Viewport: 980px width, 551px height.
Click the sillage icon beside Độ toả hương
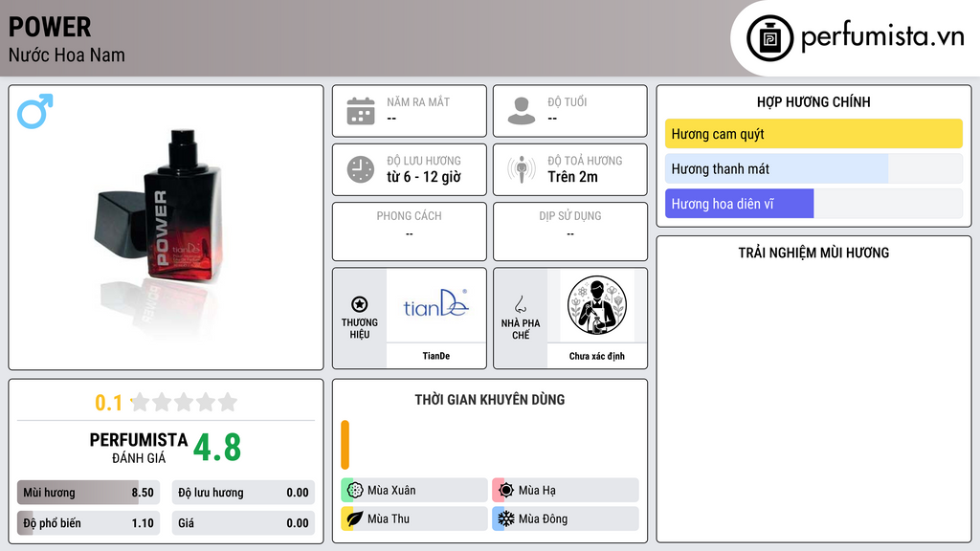[522, 169]
